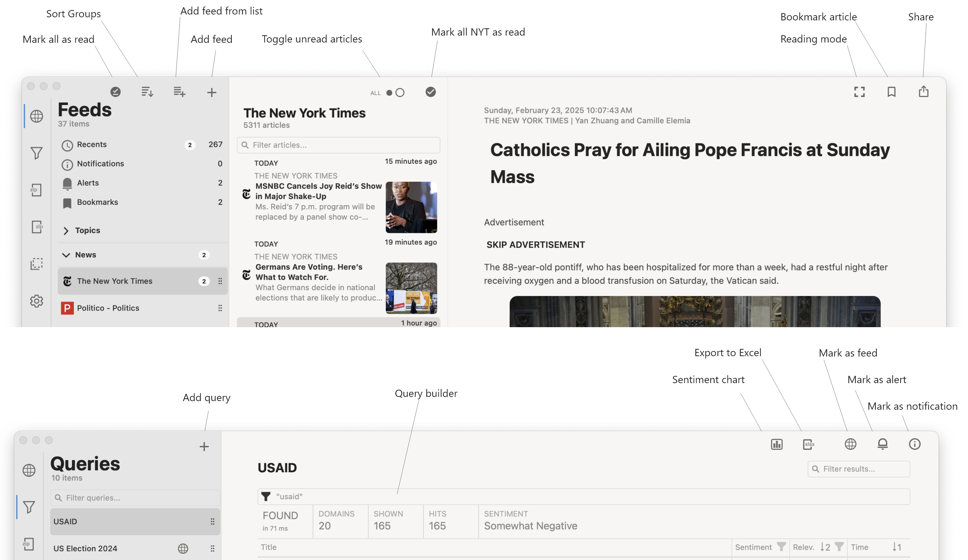Viewport: 968px width, 560px height.
Task: Filter by Sentiment column funnel
Action: 781,547
